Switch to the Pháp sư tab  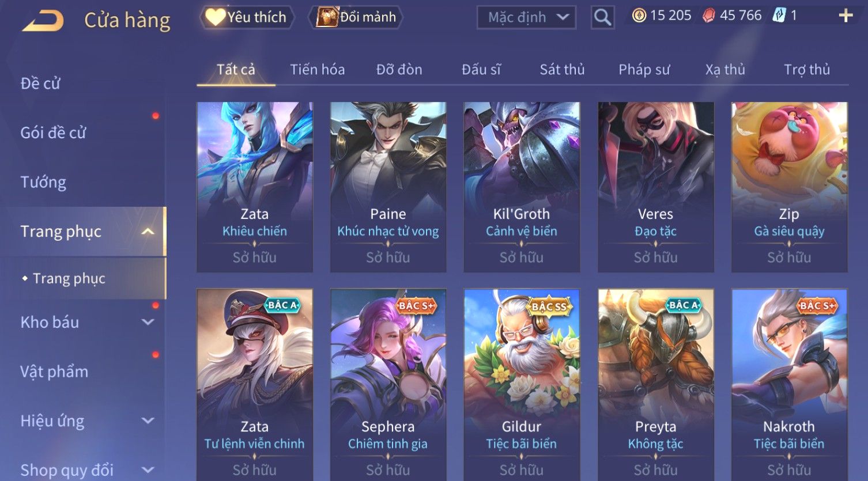point(644,70)
